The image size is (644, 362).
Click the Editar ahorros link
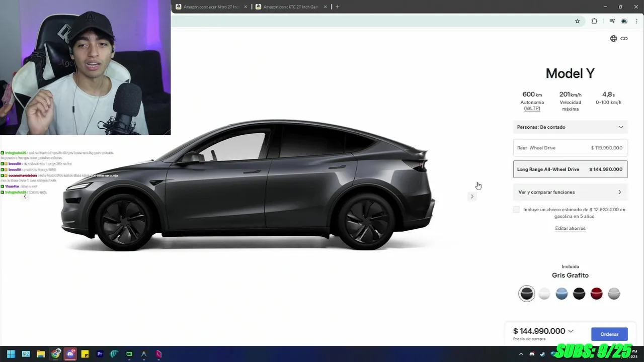pos(570,229)
